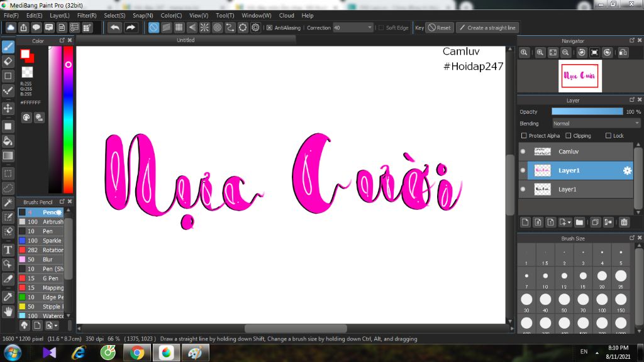Click the Redo arrow in toolbar
The height and width of the screenshot is (362, 644).
point(131,28)
